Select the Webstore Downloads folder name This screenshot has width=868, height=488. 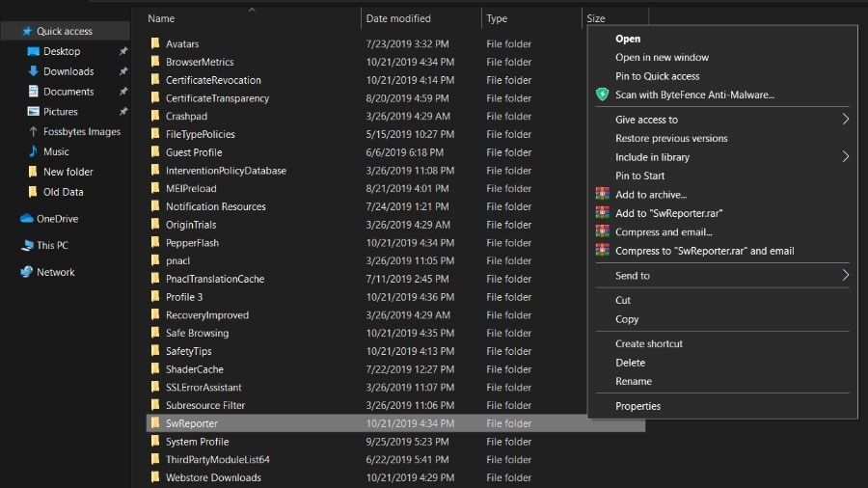pyautogui.click(x=213, y=477)
